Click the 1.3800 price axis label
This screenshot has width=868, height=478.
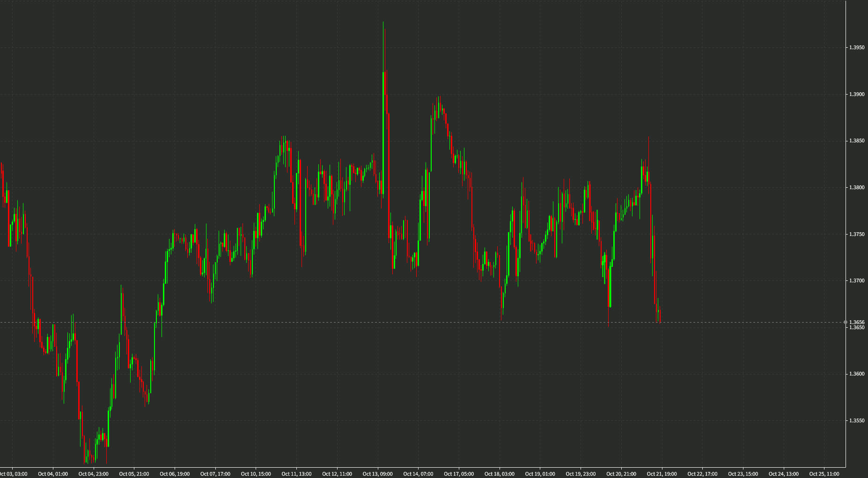pos(857,187)
